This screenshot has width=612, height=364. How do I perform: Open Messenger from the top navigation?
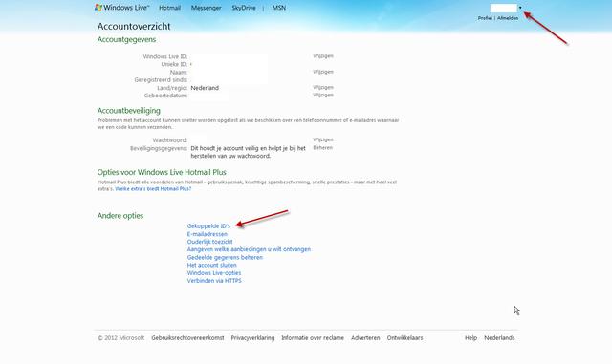(x=207, y=8)
